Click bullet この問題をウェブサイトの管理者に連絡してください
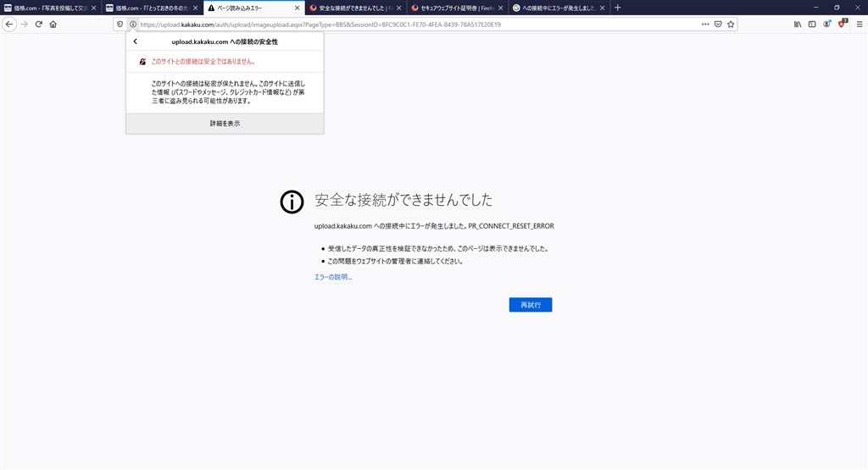This screenshot has height=470, width=868. (x=395, y=262)
